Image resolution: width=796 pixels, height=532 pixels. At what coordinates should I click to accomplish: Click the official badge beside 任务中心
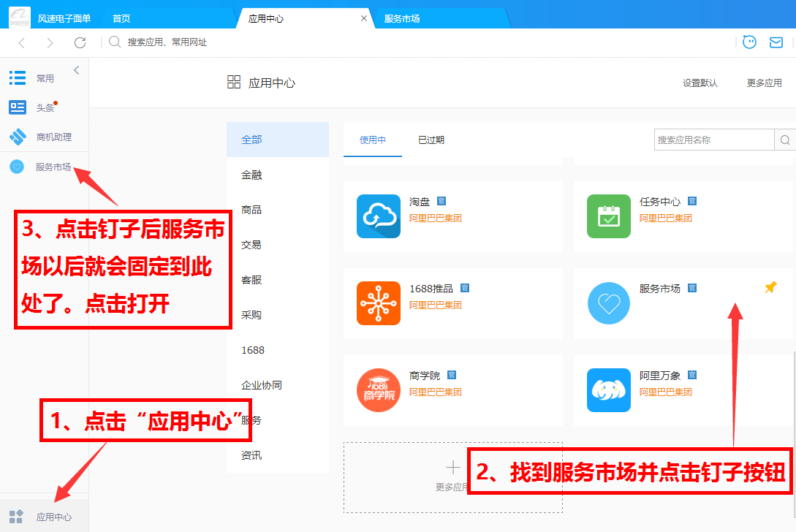(x=692, y=201)
